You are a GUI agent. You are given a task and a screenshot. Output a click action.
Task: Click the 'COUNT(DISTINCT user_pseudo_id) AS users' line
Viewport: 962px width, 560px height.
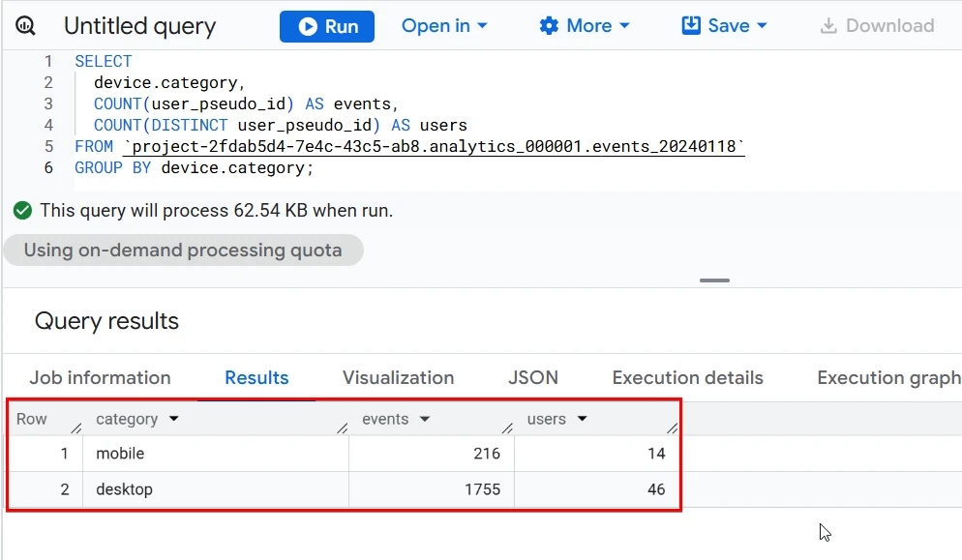tap(281, 125)
